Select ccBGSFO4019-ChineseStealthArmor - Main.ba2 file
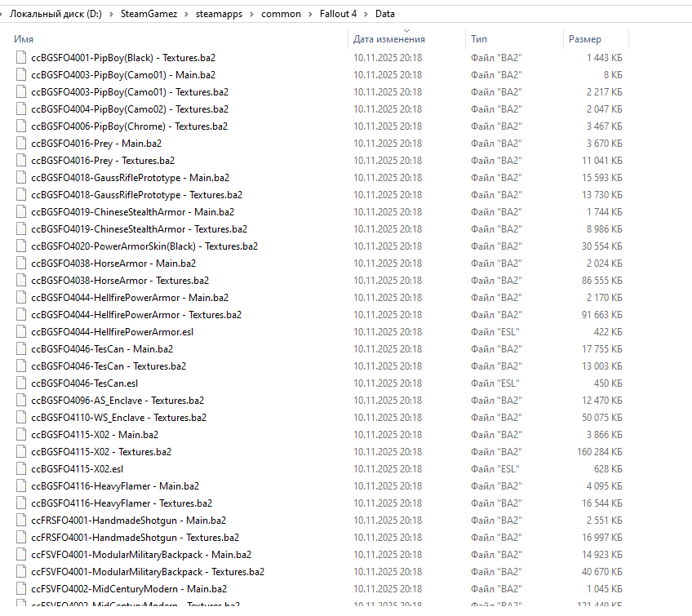Viewport: 692px width, 616px height. [132, 212]
